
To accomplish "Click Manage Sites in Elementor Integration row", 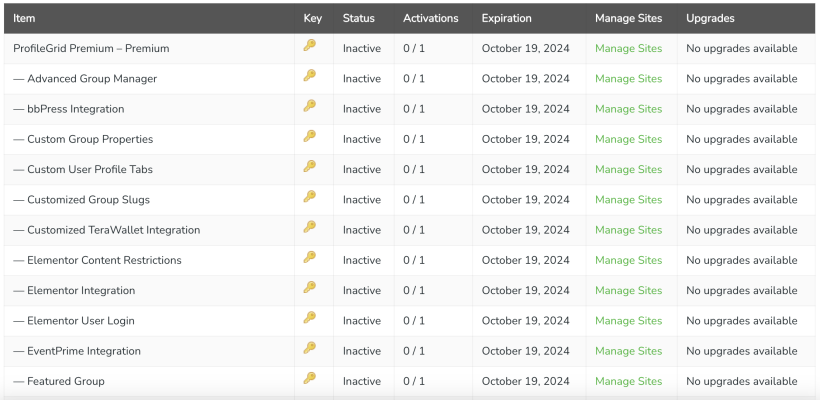I will (x=628, y=291).
